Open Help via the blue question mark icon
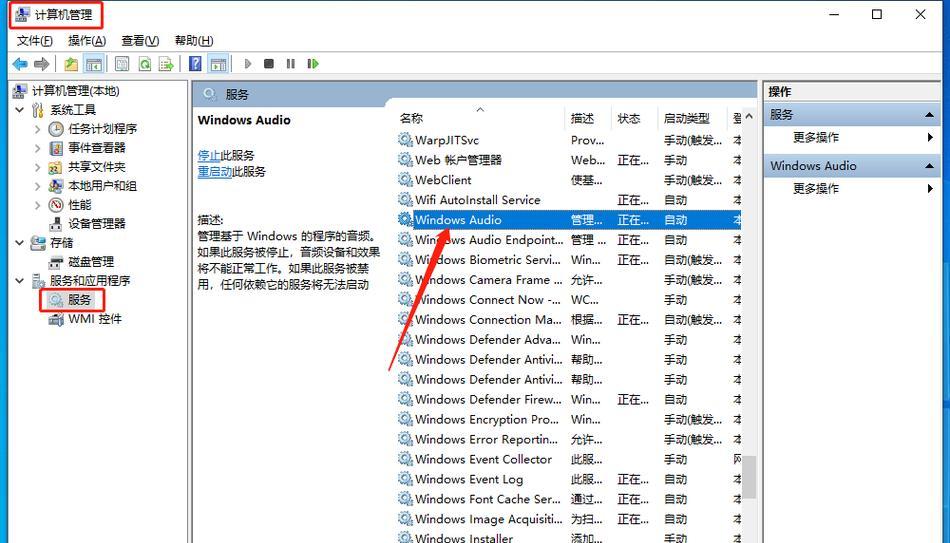 tap(195, 64)
